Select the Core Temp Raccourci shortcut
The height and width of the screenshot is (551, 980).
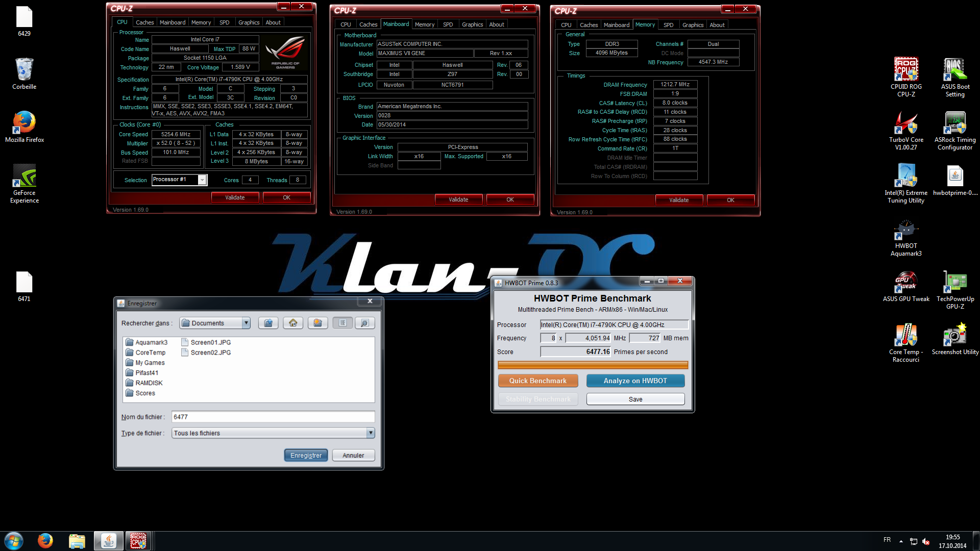pos(906,343)
